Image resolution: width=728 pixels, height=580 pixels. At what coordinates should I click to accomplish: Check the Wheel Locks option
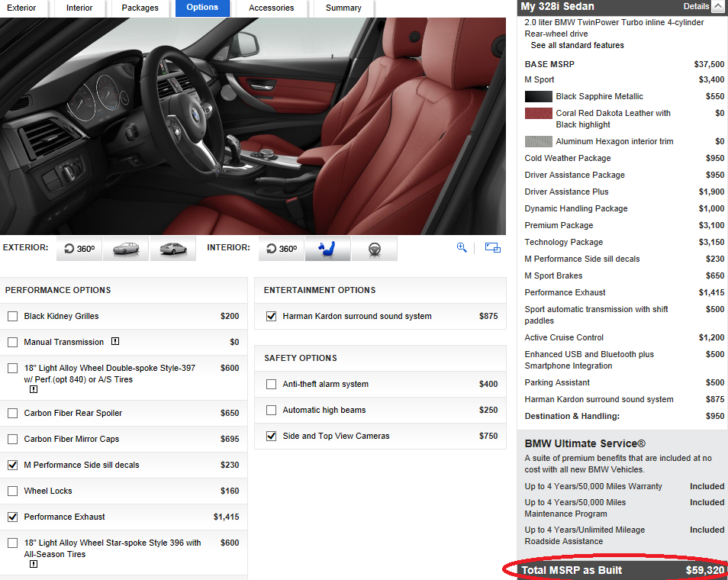tap(12, 491)
